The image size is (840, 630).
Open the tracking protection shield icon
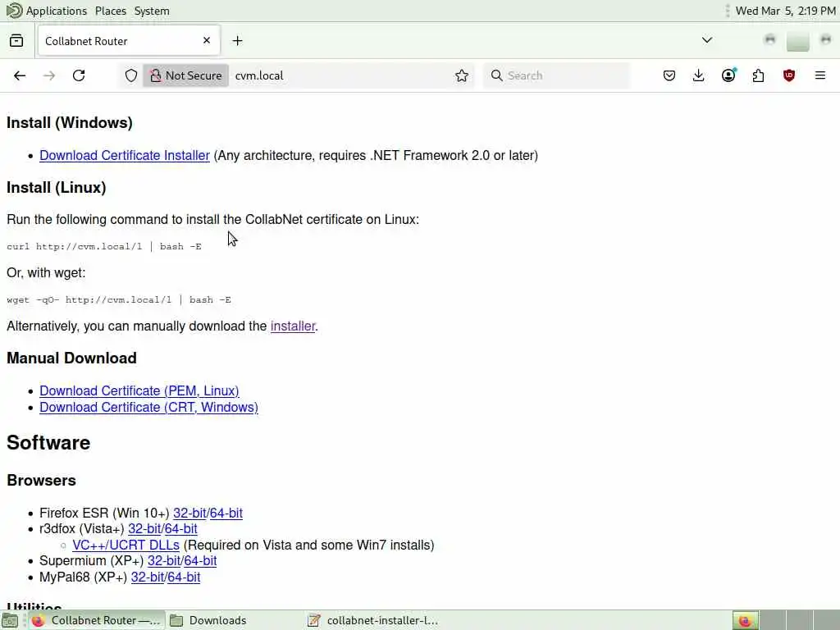(131, 75)
